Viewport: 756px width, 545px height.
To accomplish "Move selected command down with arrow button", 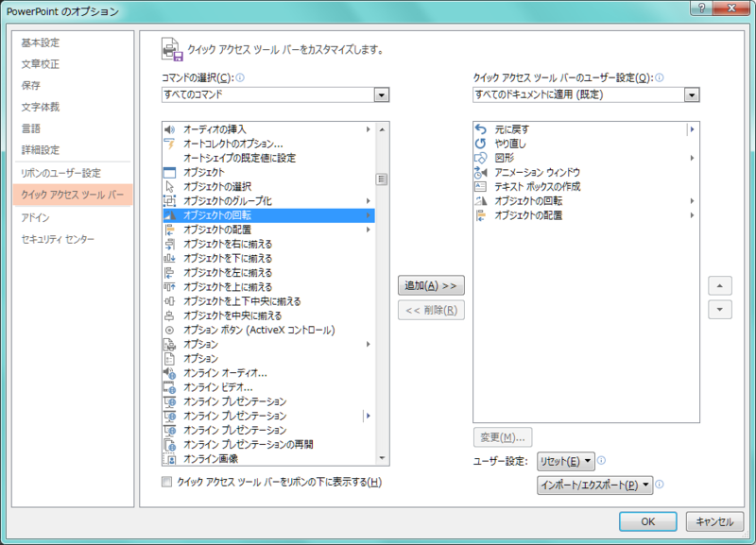I will click(x=720, y=310).
